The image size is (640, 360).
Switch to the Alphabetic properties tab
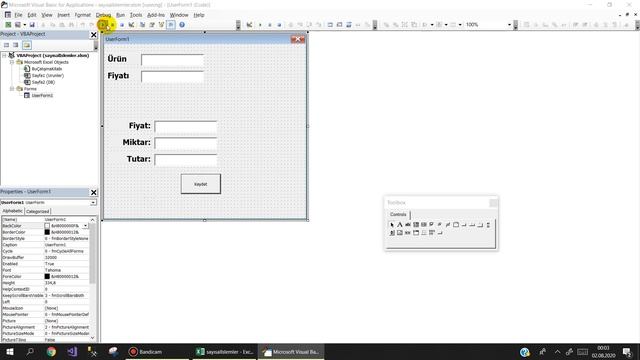coord(13,211)
